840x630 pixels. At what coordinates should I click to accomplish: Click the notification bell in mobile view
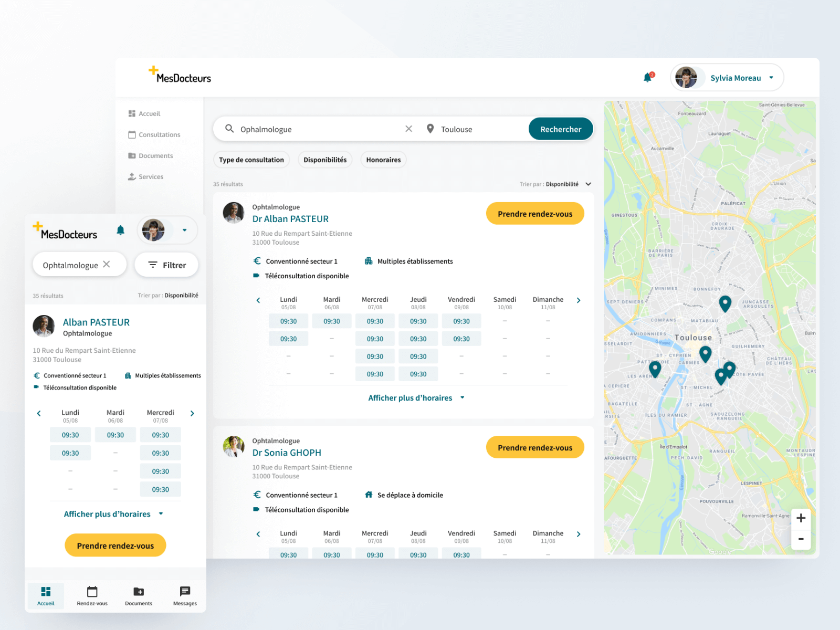(x=120, y=230)
